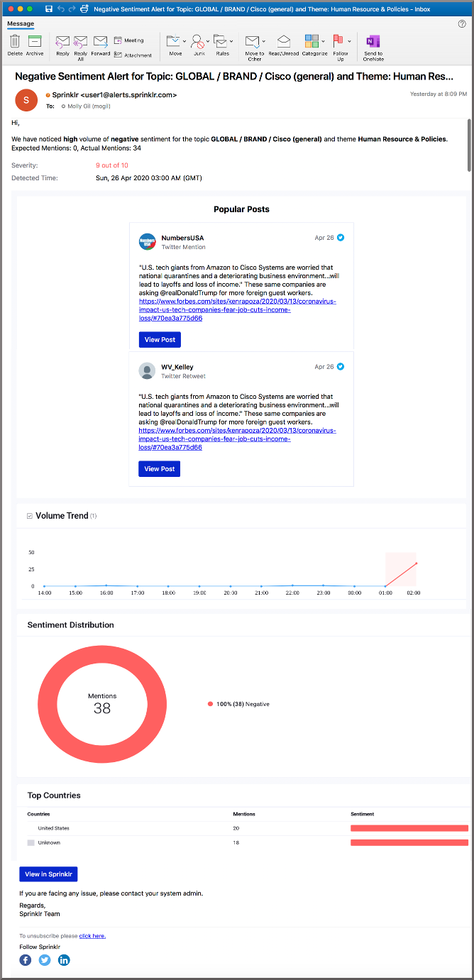The image size is (474, 980).
Task: Click the print icon in title bar
Action: coord(84,9)
